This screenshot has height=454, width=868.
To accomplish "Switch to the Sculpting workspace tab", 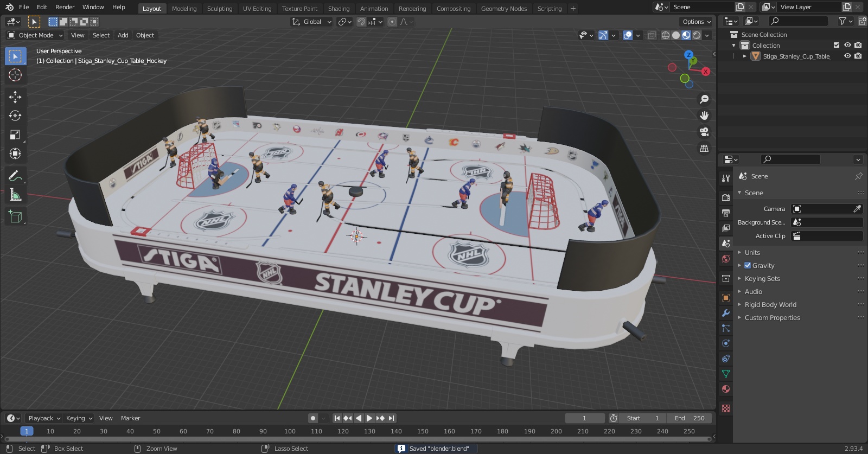I will pos(220,9).
